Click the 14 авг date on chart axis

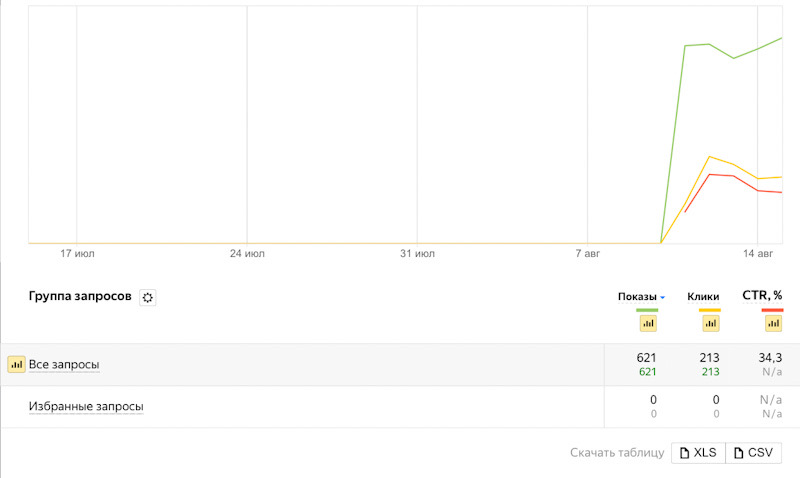click(x=757, y=254)
